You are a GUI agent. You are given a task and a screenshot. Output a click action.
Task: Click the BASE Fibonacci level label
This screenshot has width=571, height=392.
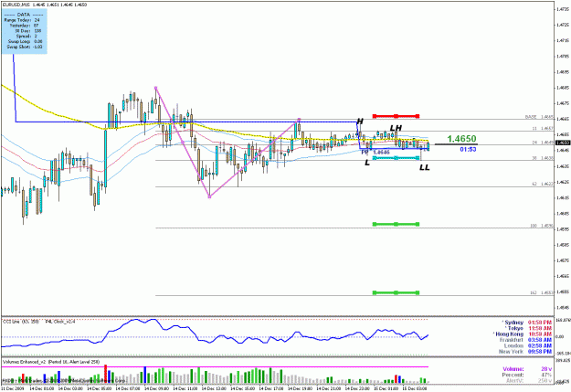[539, 117]
